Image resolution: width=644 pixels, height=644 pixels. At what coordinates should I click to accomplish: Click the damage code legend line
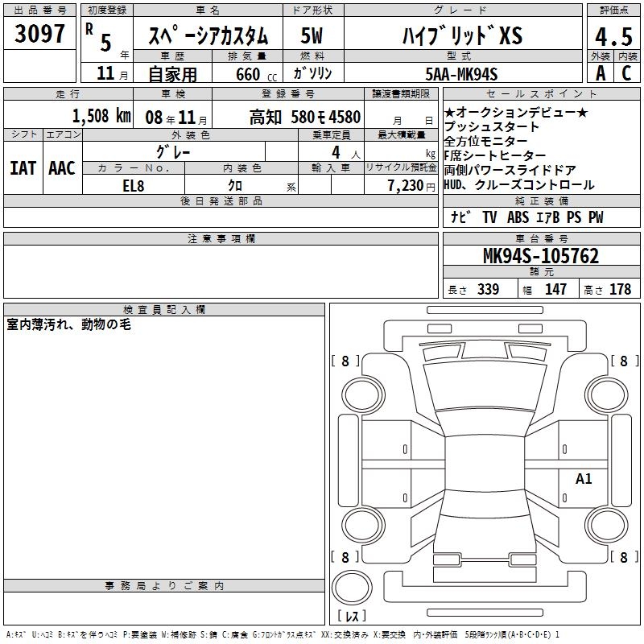click(283, 635)
